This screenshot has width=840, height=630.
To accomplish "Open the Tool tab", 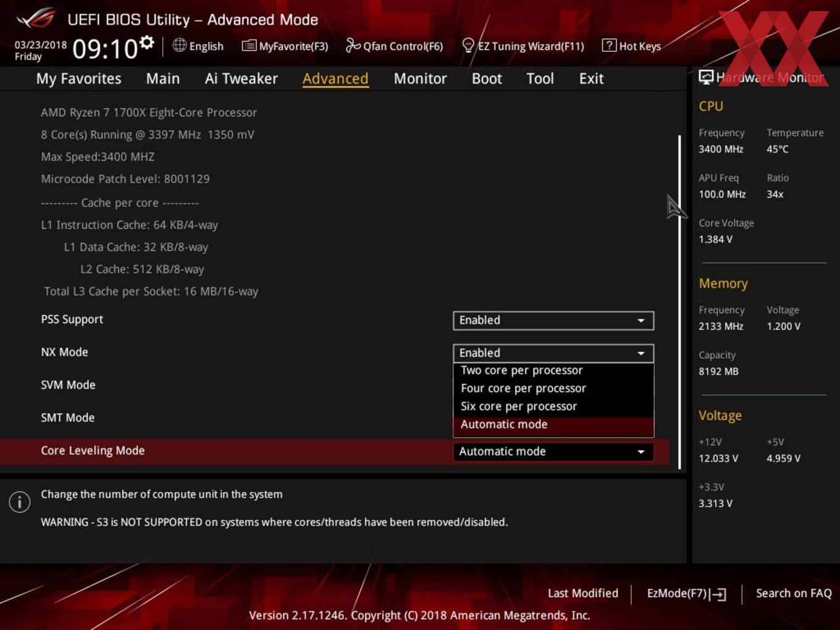I will point(540,78).
